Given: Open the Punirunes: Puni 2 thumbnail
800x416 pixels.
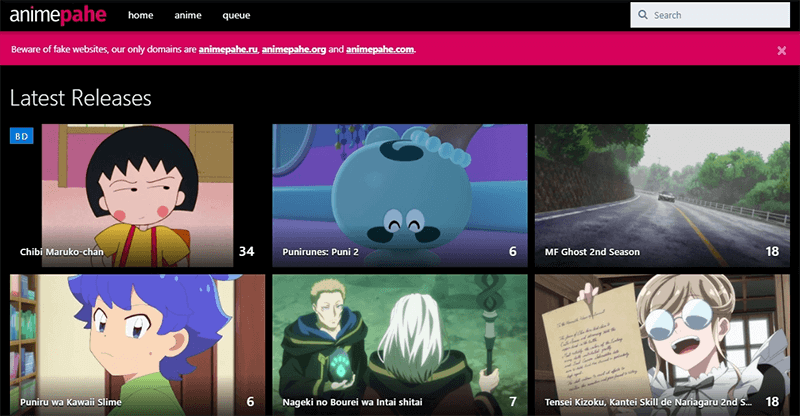Looking at the screenshot, I should 400,195.
